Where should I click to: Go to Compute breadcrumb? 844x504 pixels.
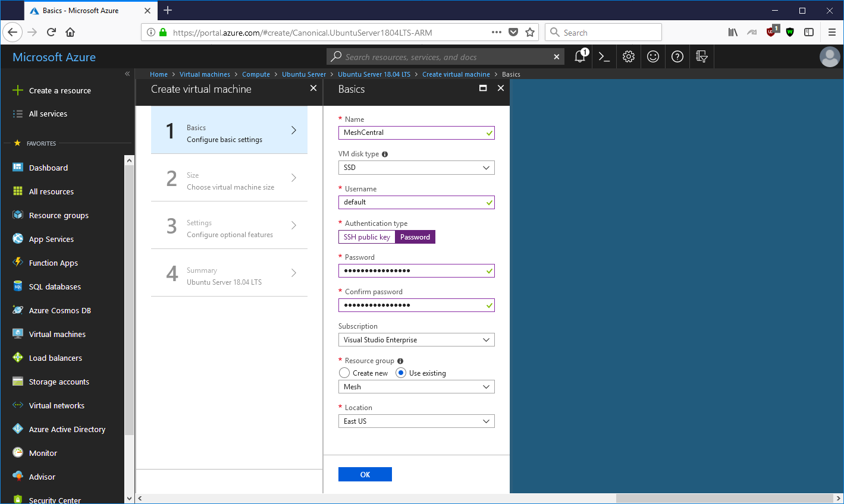[256, 74]
